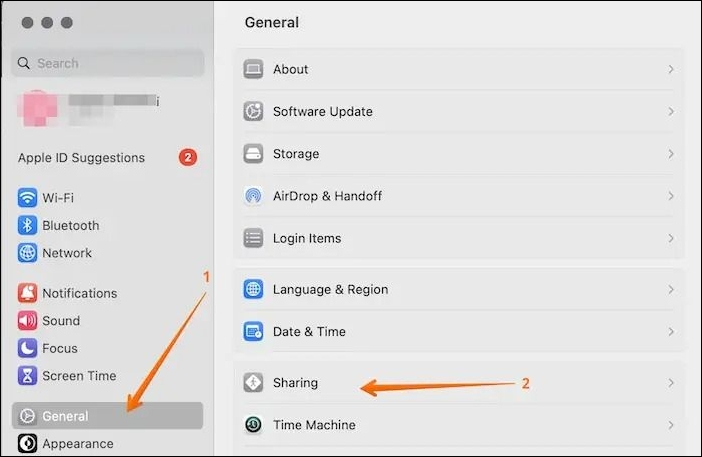Open the Sharing settings row
The width and height of the screenshot is (702, 457).
coord(295,383)
